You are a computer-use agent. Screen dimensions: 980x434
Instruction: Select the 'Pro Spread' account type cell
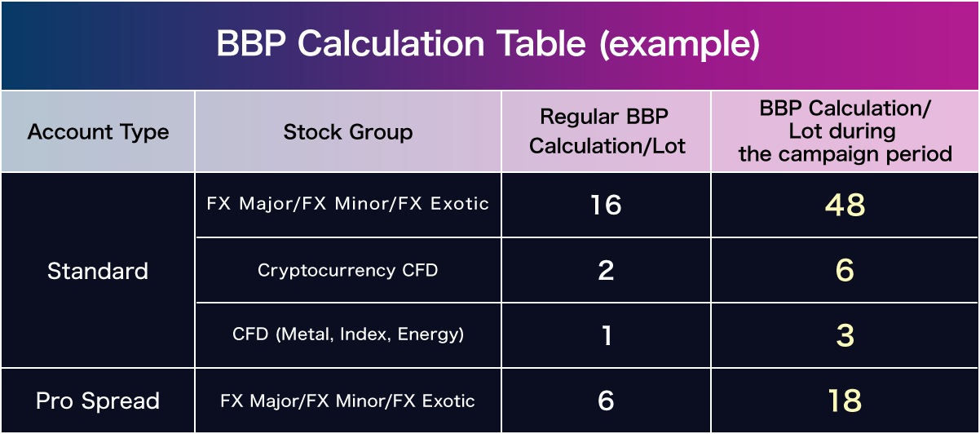(98, 401)
